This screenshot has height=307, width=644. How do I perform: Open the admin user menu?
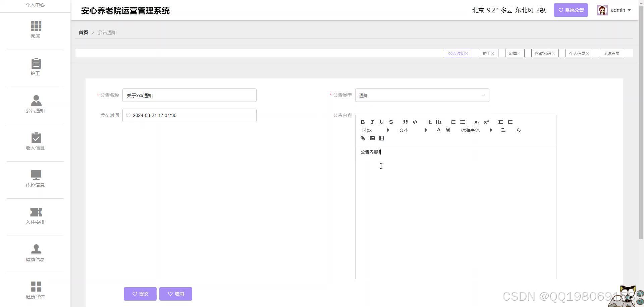pyautogui.click(x=621, y=10)
